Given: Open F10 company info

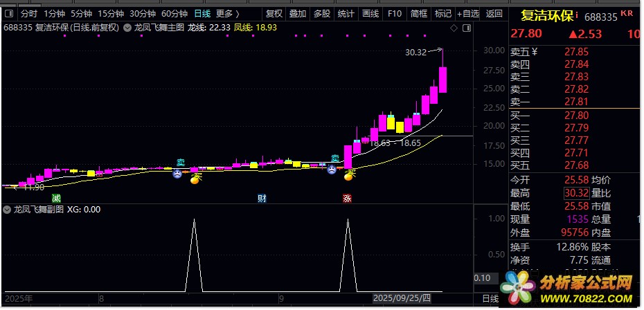Looking at the screenshot, I should click(394, 14).
